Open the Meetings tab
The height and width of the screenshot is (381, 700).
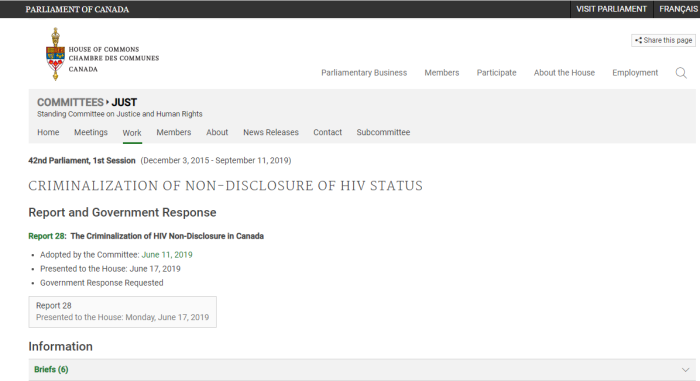91,132
